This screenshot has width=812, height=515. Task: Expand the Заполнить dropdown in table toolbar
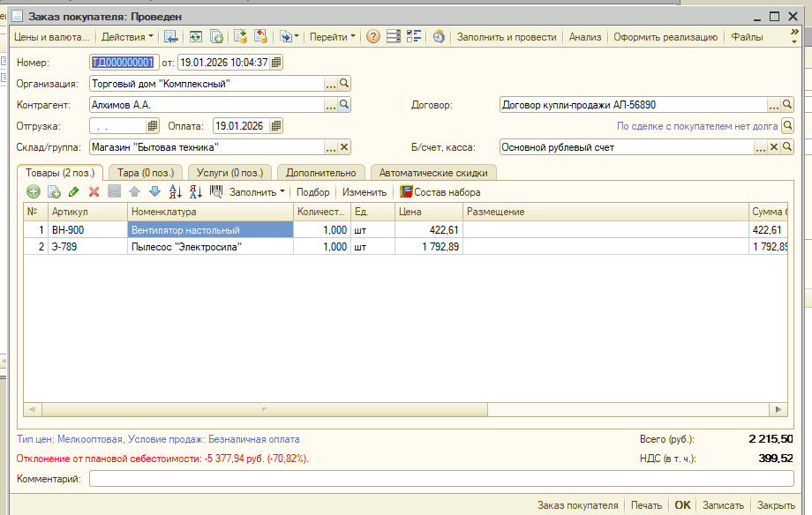coord(257,191)
